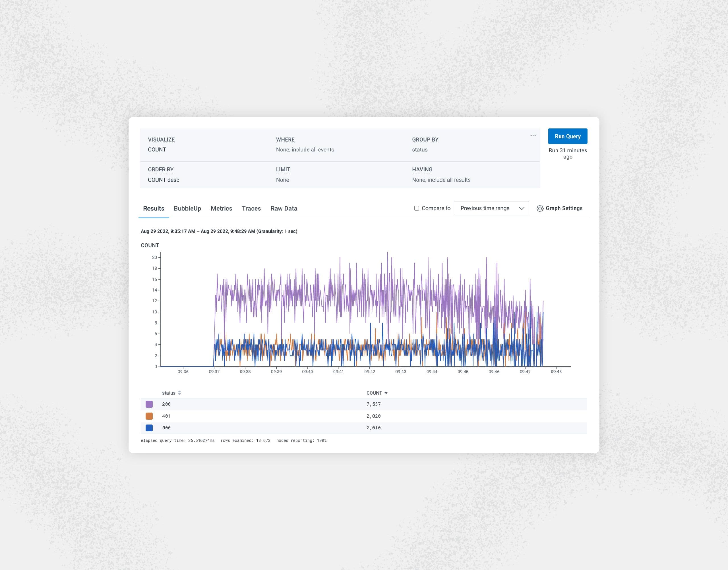Select the Traces tab

point(251,208)
